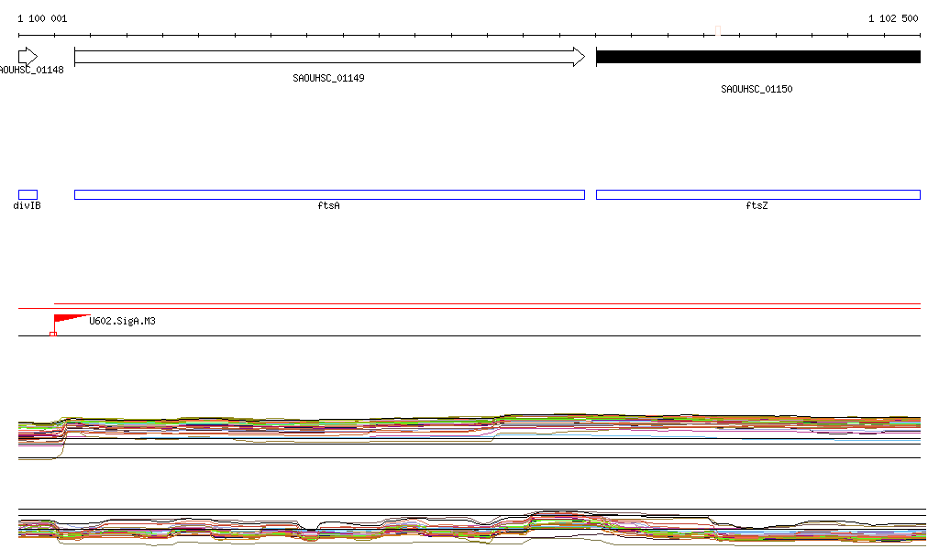The width and height of the screenshot is (939, 560).
Task: Click the end coordinate 1 102 500
Action: point(892,18)
